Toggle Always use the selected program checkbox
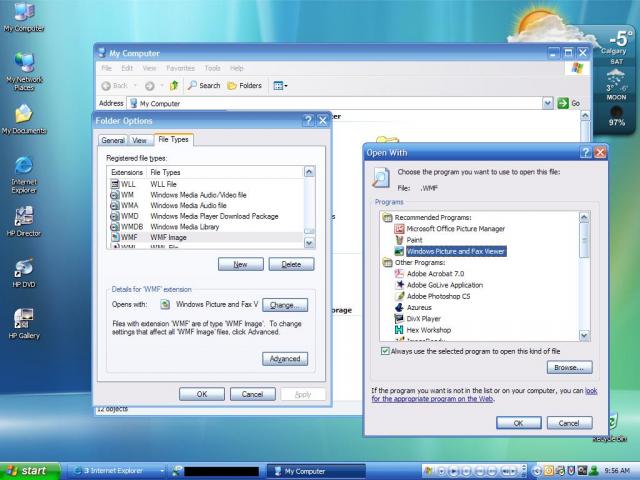 pos(385,351)
